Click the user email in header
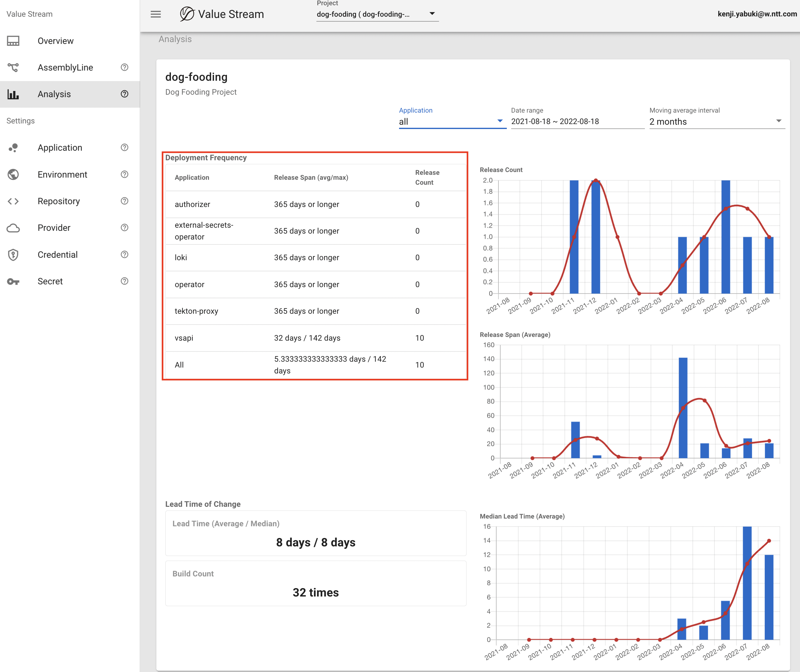This screenshot has width=800, height=672. coord(757,14)
